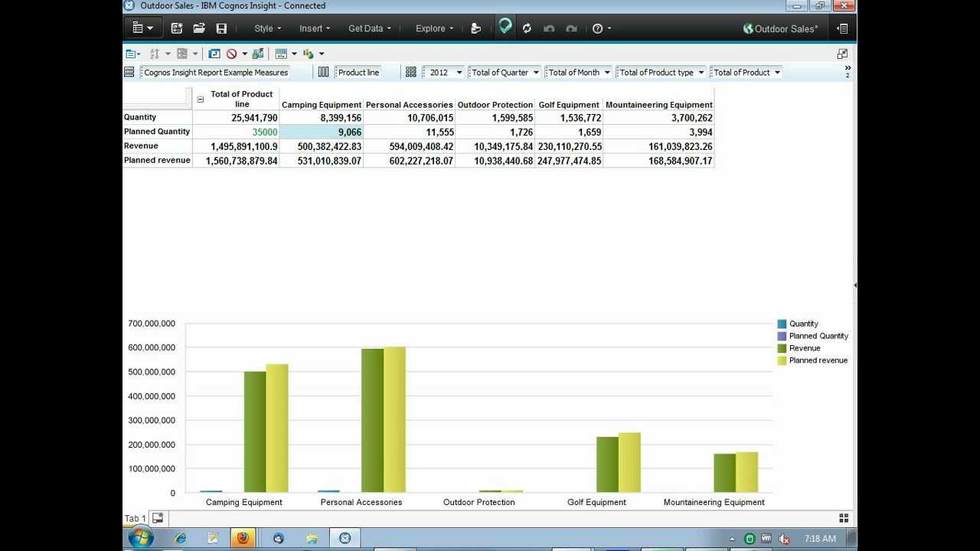Screen dimensions: 980x551
Task: Select the Personal Accessories column header
Action: 410,105
